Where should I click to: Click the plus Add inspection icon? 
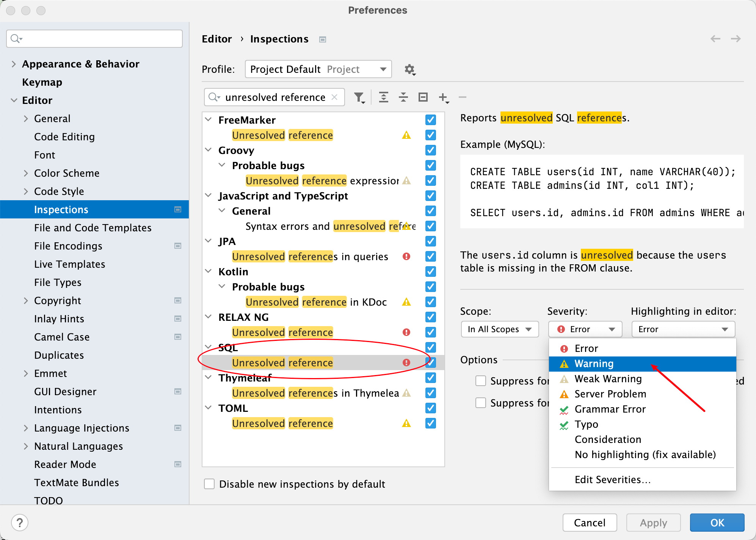coord(443,97)
